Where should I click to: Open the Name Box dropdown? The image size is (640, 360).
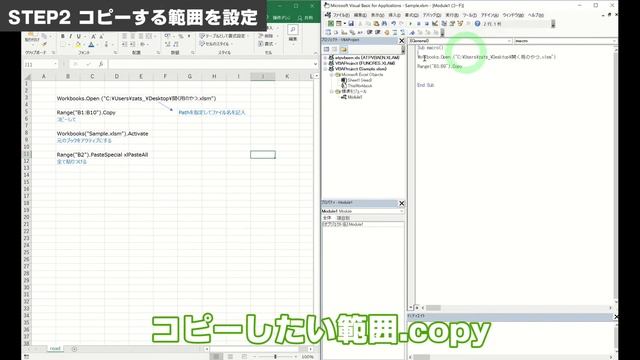click(55, 64)
